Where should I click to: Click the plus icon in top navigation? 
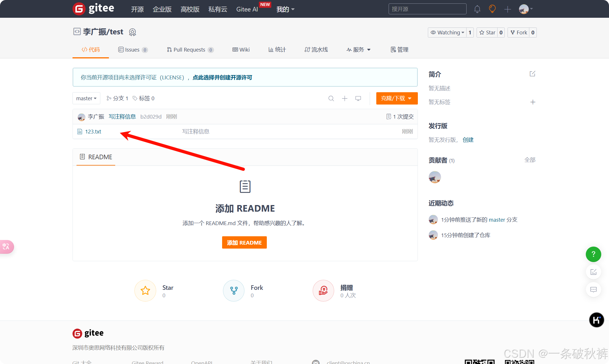pos(508,9)
